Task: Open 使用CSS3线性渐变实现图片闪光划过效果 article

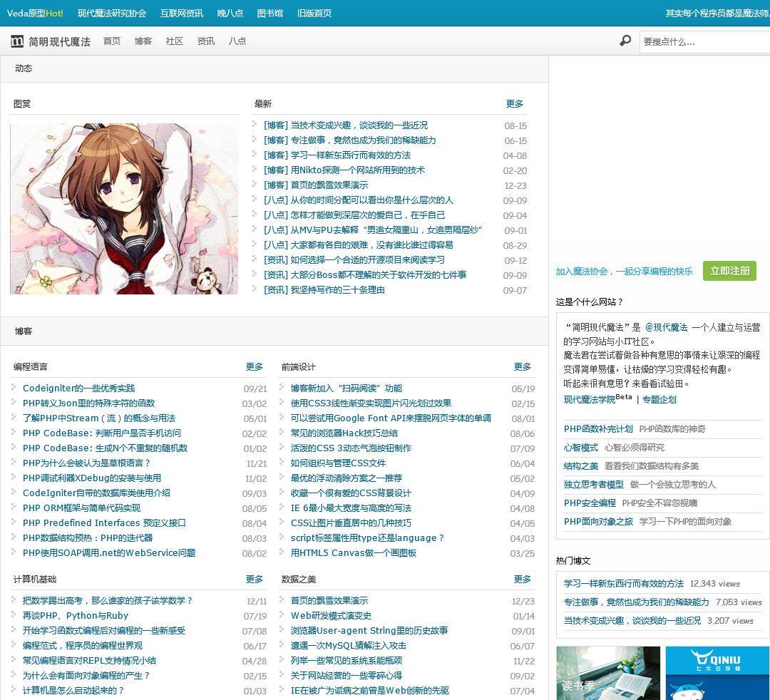Action: [x=371, y=403]
